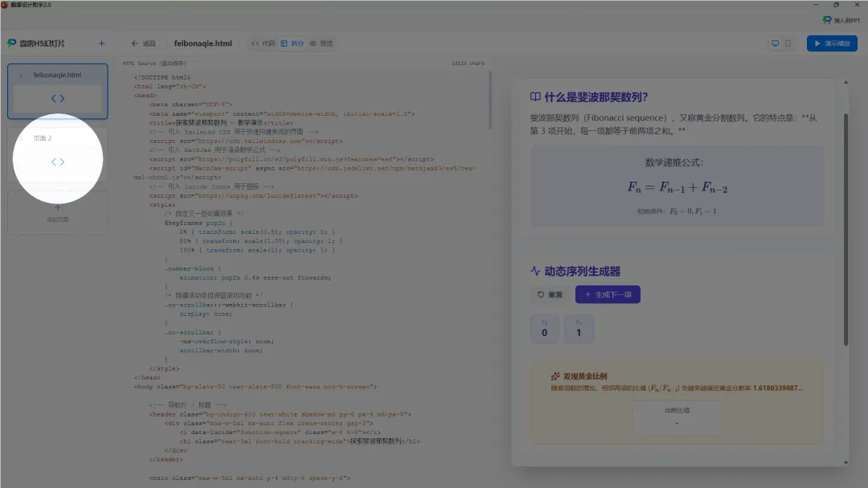Click the </head> closing tag line
868x488 pixels.
tap(147, 378)
